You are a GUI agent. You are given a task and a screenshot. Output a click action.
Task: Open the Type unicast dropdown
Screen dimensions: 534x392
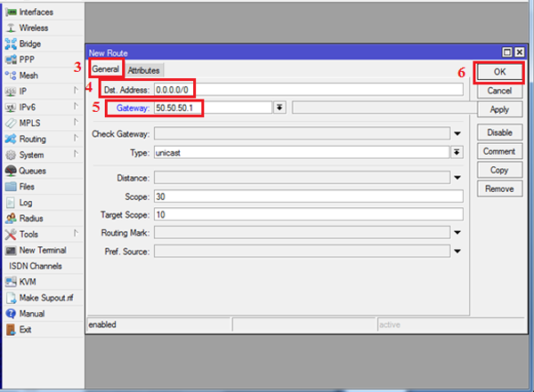coord(457,152)
